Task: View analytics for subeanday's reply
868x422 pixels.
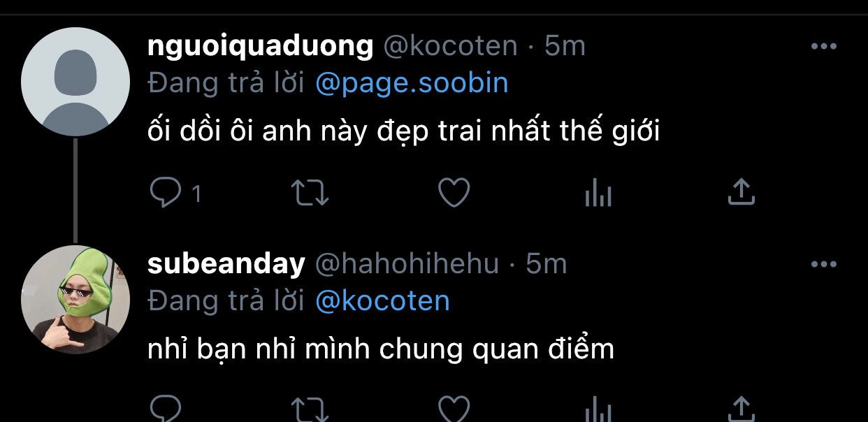Action: pyautogui.click(x=598, y=410)
